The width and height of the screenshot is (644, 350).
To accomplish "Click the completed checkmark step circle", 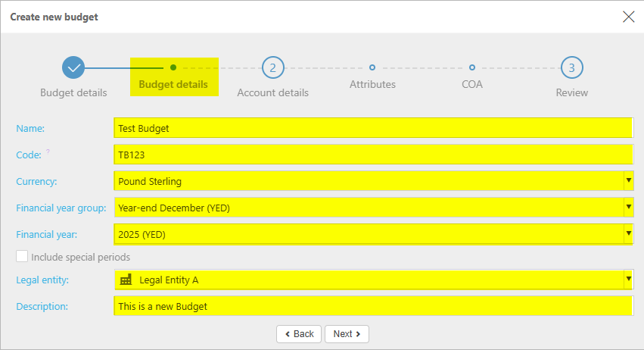I will coord(73,67).
